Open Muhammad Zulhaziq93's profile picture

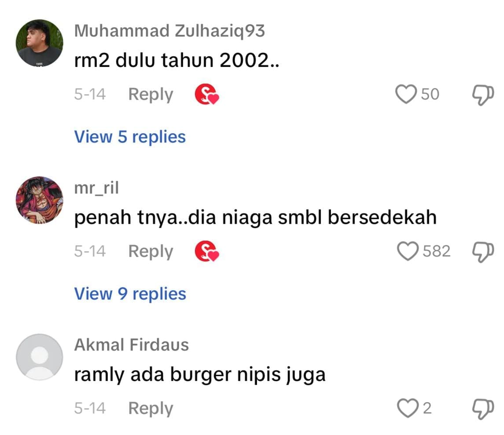pos(40,43)
